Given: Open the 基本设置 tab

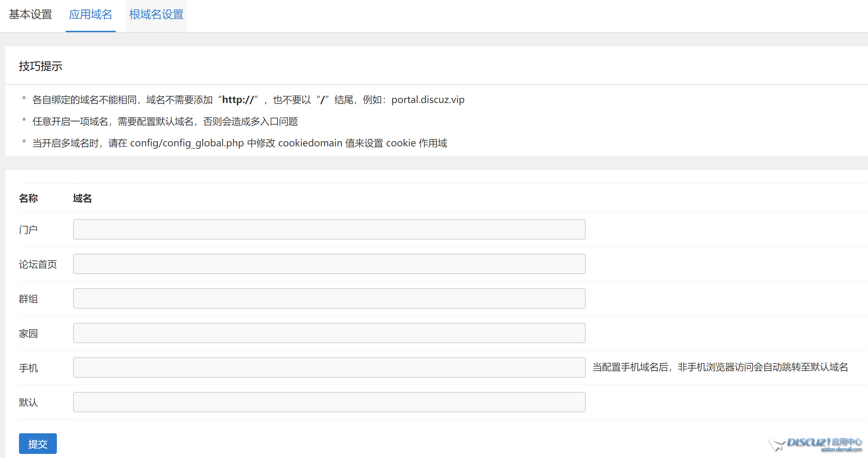Looking at the screenshot, I should tap(30, 15).
